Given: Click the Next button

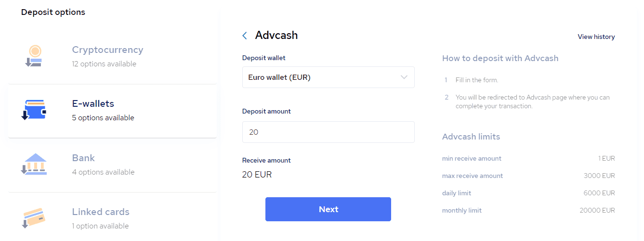Looking at the screenshot, I should tap(328, 209).
